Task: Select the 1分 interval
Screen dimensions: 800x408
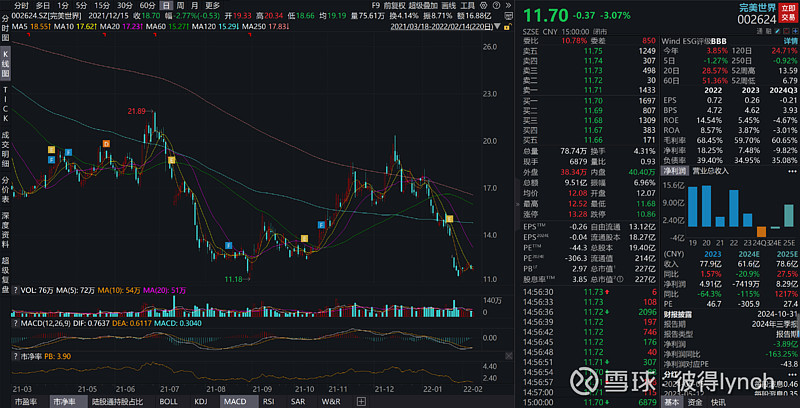Action: pyautogui.click(x=63, y=6)
